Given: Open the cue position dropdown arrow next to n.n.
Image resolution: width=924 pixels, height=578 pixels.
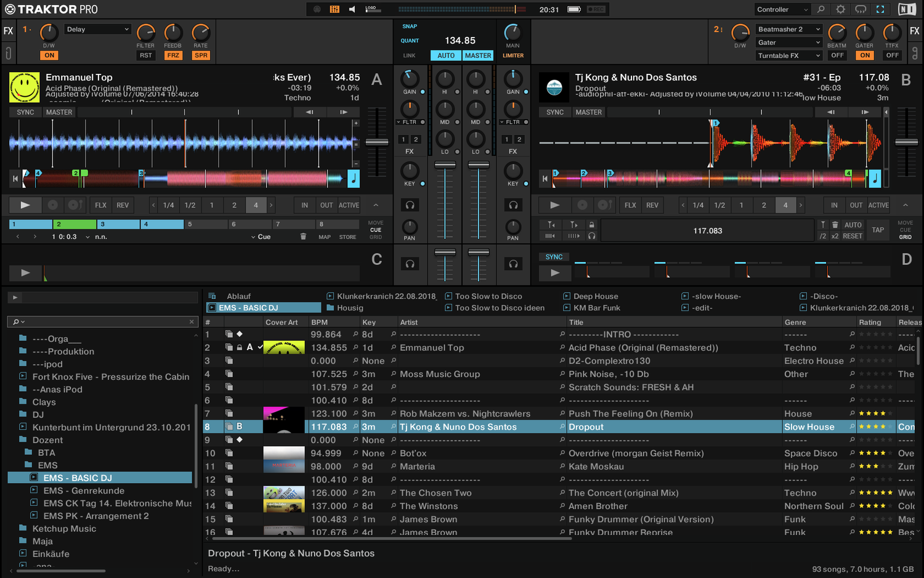Looking at the screenshot, I should coord(87,237).
